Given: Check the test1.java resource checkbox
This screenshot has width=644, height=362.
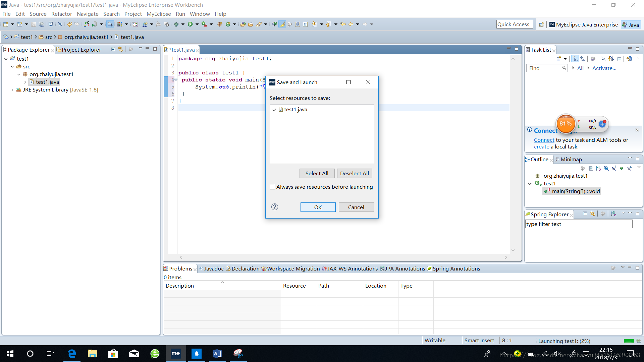Looking at the screenshot, I should pos(274,109).
